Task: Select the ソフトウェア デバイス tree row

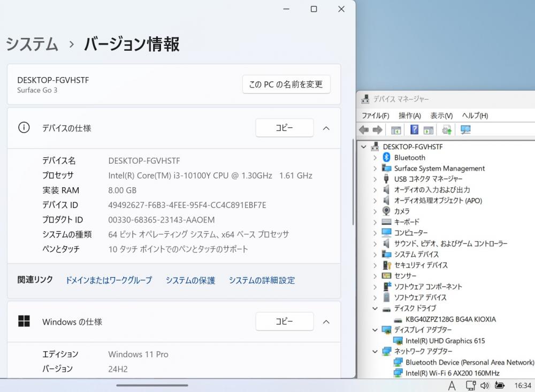Action: [x=420, y=297]
